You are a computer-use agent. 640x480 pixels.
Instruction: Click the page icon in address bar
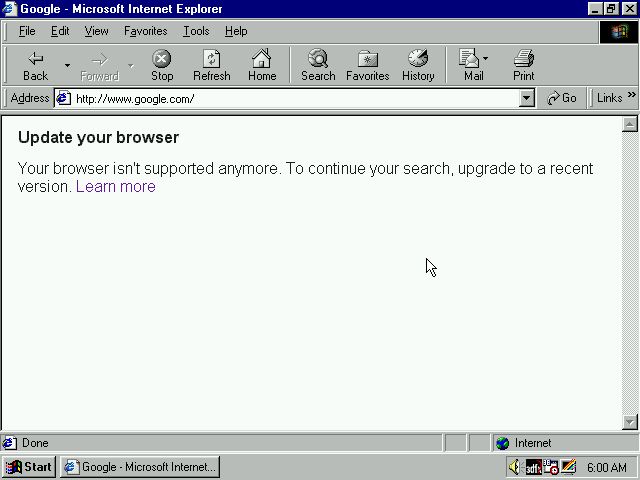click(x=63, y=98)
